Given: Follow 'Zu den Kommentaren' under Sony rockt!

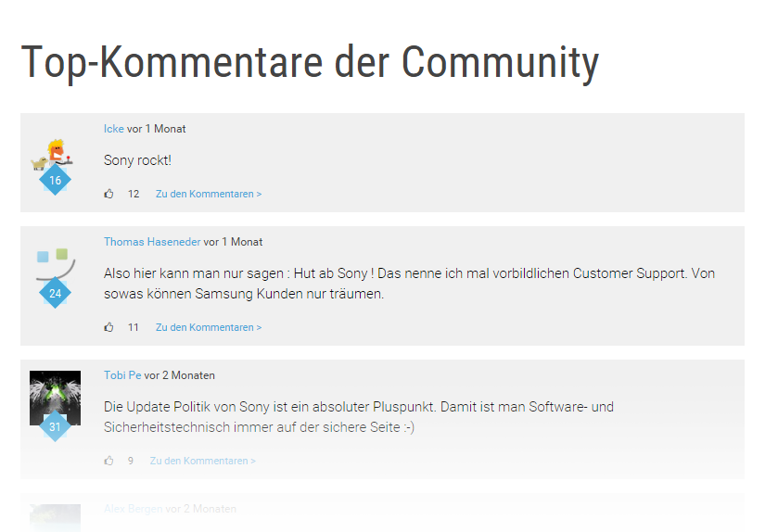Looking at the screenshot, I should tap(209, 194).
